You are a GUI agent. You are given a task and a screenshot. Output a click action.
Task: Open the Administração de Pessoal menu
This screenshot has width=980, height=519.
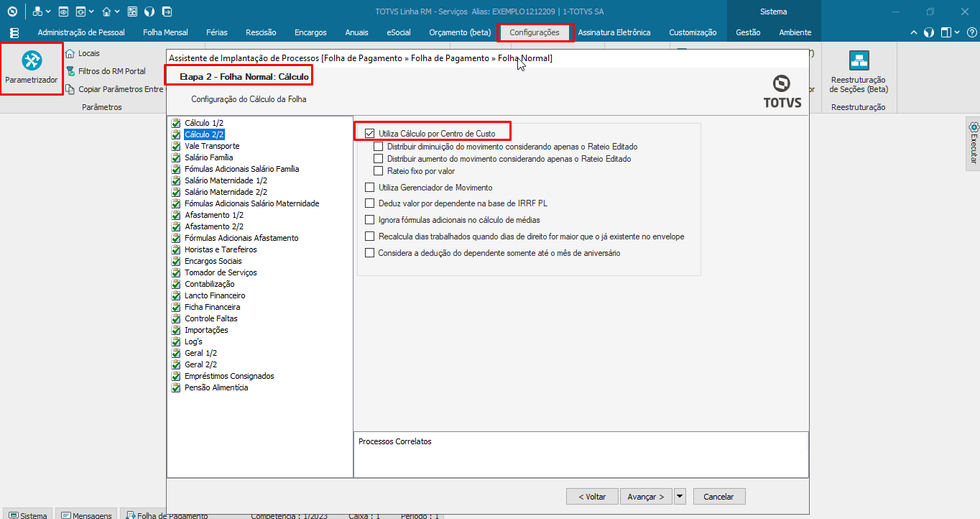click(81, 32)
